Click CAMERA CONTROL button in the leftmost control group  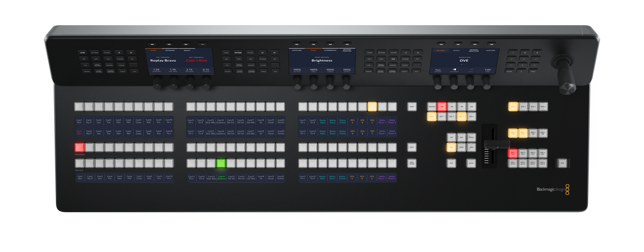pyautogui.click(x=111, y=71)
